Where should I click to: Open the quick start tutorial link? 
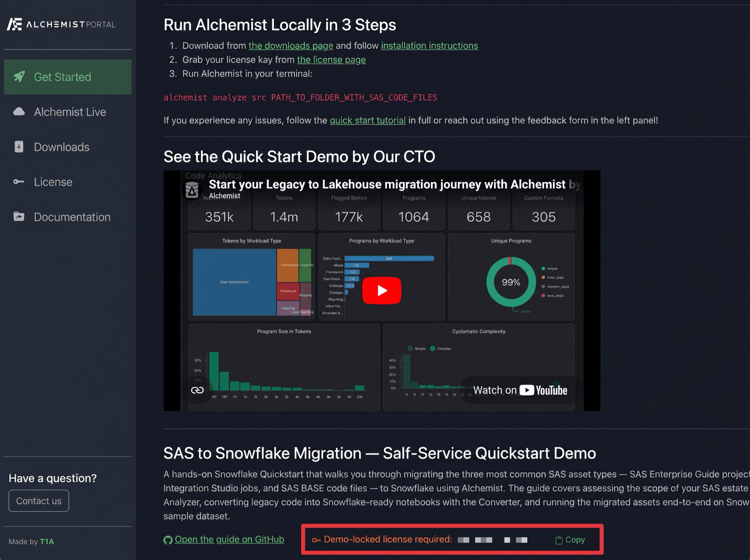pyautogui.click(x=367, y=120)
